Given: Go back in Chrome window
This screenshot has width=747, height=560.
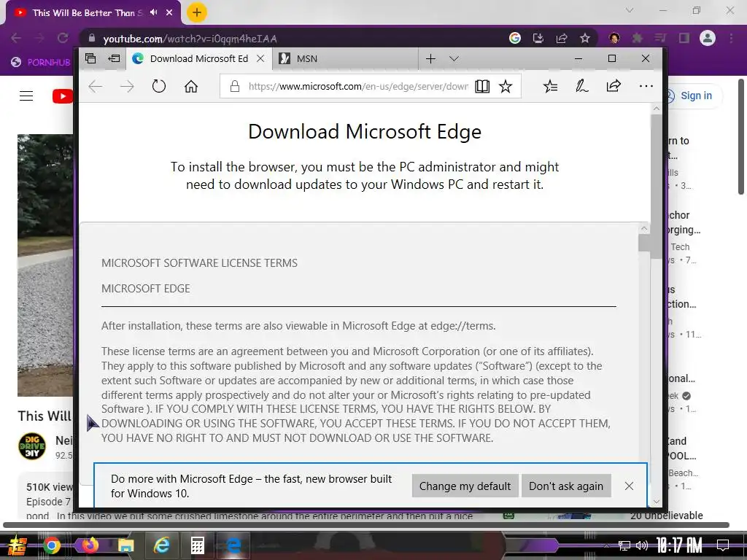Looking at the screenshot, I should click(16, 38).
